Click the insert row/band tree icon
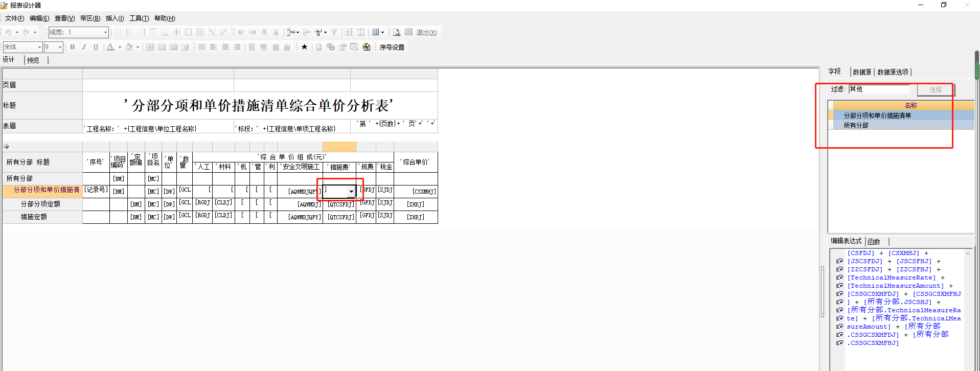 290,32
